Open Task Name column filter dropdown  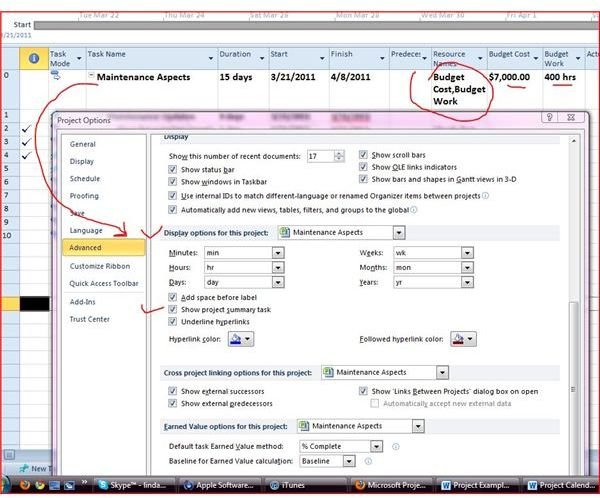210,58
